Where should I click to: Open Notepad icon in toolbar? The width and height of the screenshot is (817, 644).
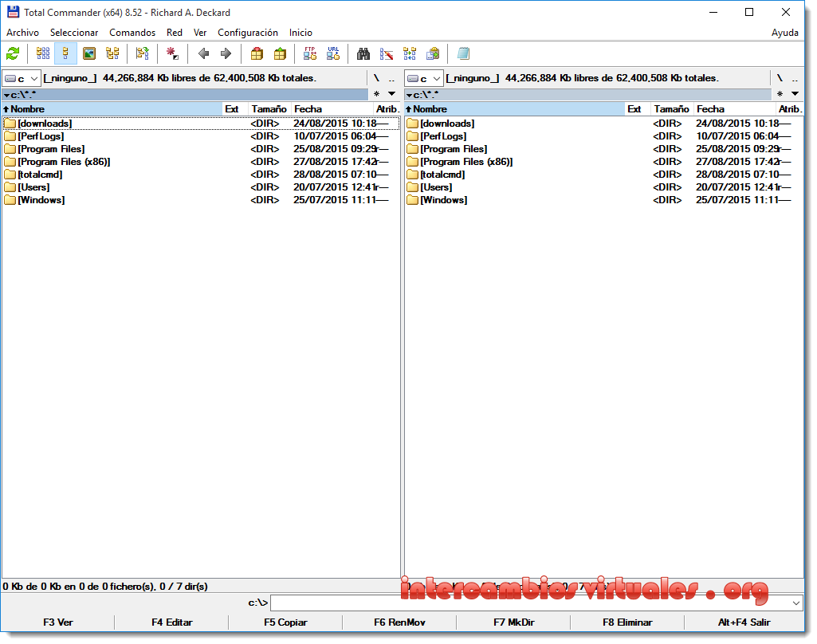(x=463, y=53)
